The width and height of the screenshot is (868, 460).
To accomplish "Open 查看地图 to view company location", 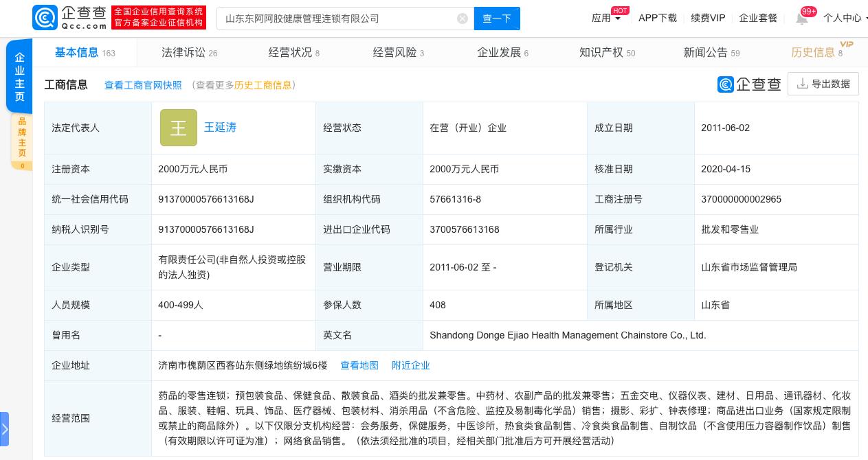I will click(x=359, y=365).
